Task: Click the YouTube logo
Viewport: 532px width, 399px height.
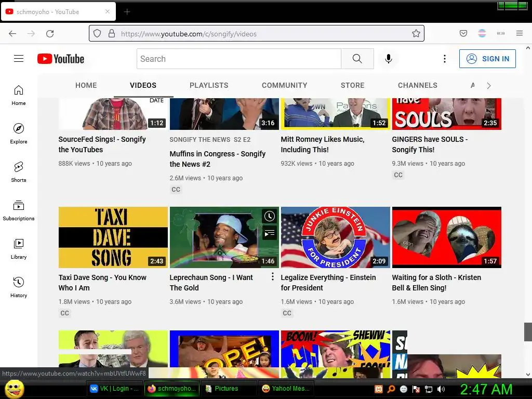Action: click(61, 59)
